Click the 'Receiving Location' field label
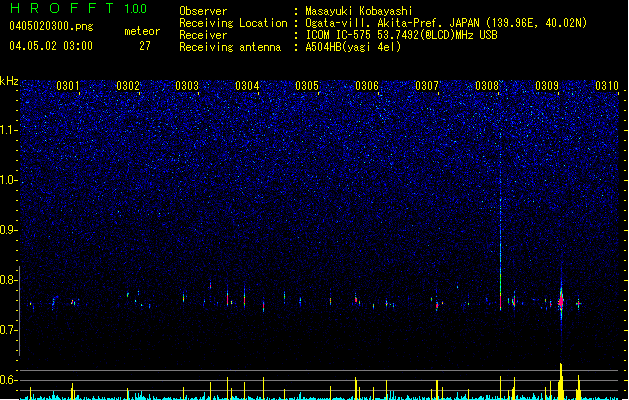 pos(233,23)
